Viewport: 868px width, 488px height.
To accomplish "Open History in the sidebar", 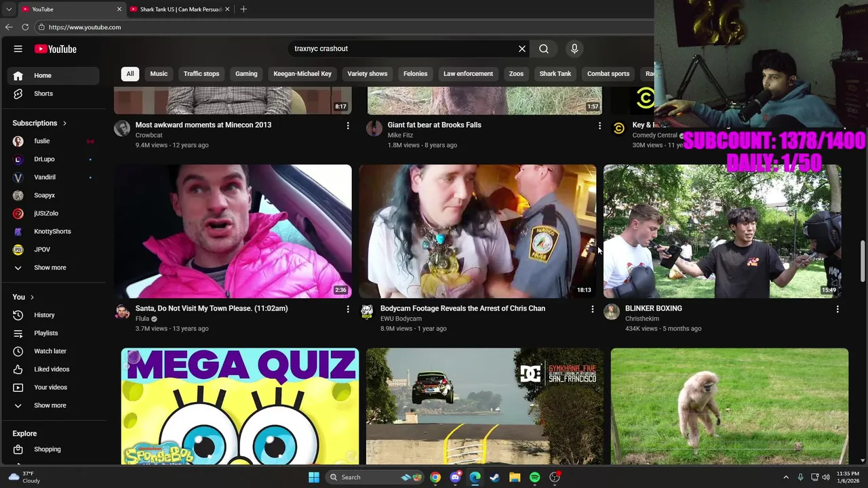I will (53, 315).
